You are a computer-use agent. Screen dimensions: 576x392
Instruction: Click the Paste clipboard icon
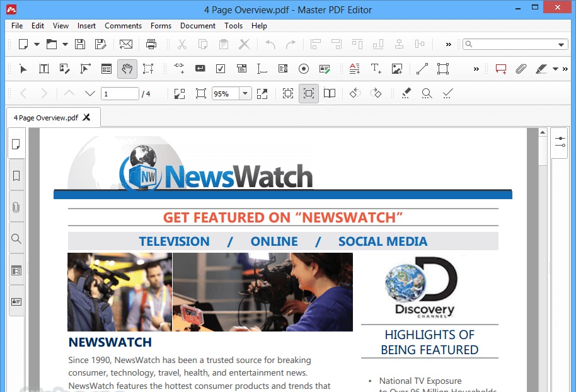tap(223, 45)
